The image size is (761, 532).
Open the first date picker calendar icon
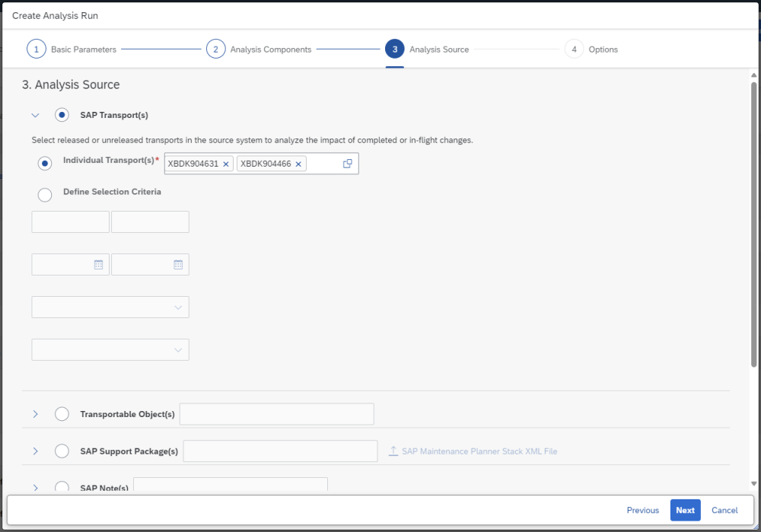point(98,265)
